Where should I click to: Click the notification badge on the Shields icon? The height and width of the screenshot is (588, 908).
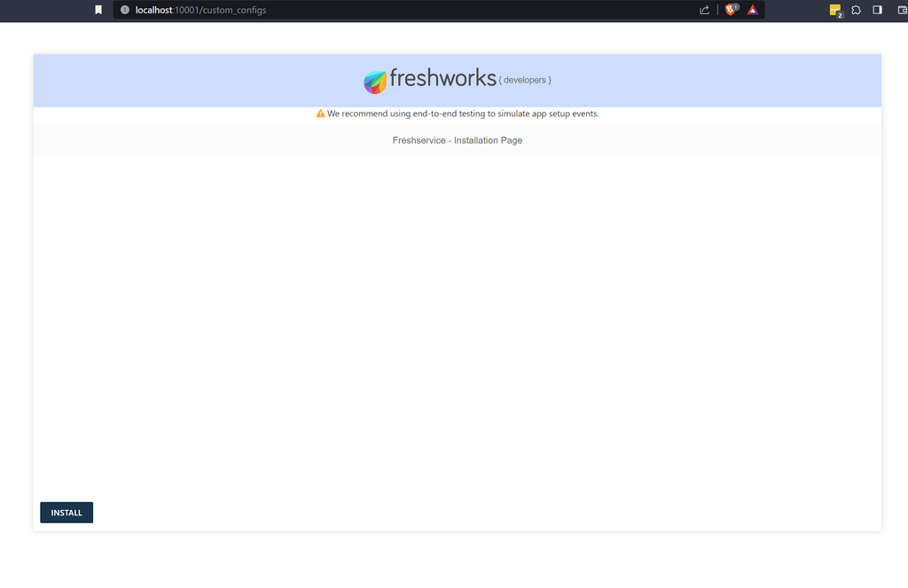pos(738,6)
